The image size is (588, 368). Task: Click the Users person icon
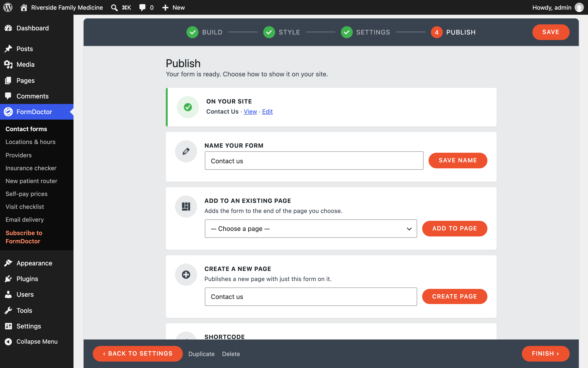(x=8, y=294)
